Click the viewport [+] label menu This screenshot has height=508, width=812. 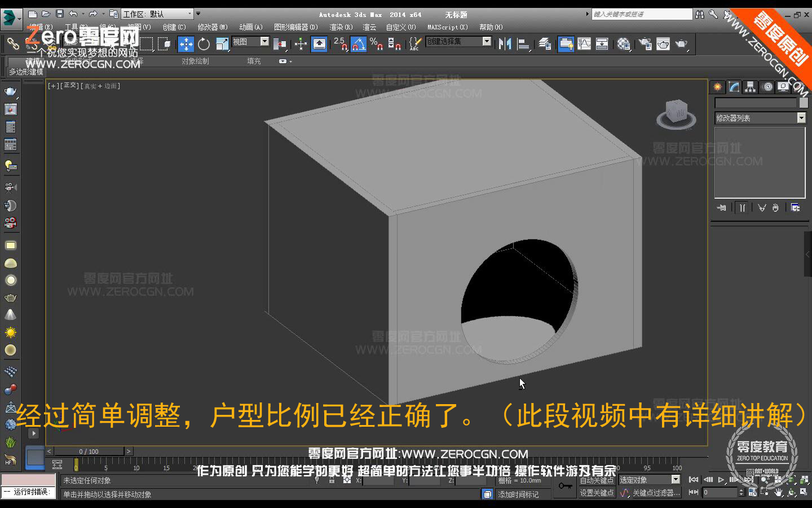(53, 86)
